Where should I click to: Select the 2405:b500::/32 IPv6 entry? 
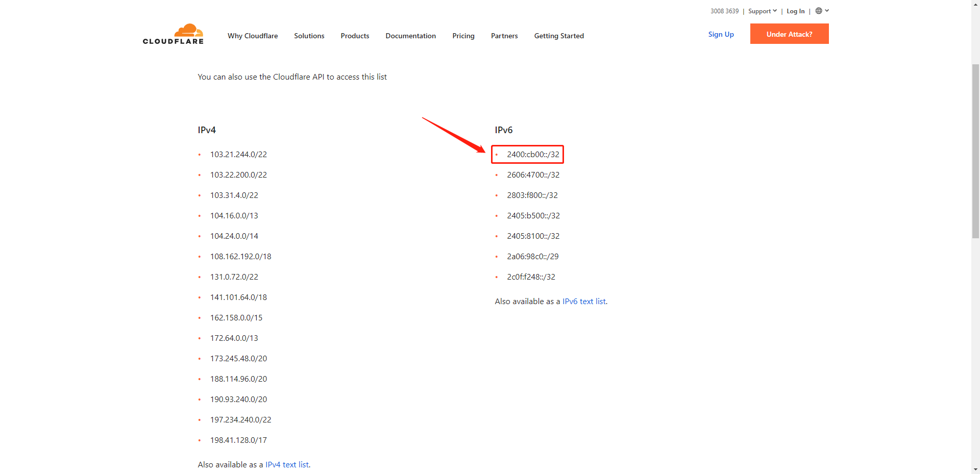pyautogui.click(x=533, y=215)
